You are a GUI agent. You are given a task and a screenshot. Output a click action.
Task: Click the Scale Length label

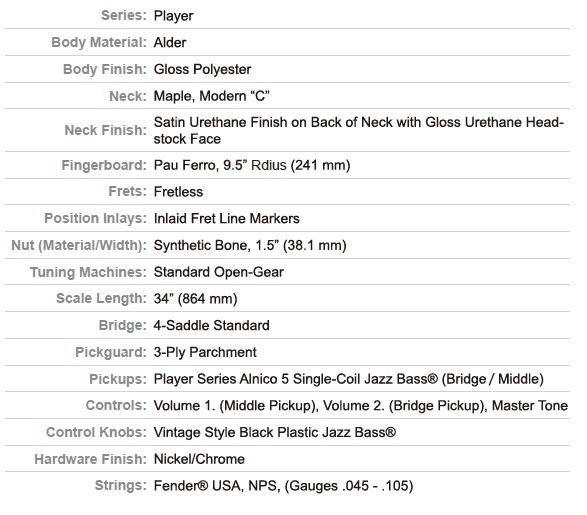[x=101, y=299]
